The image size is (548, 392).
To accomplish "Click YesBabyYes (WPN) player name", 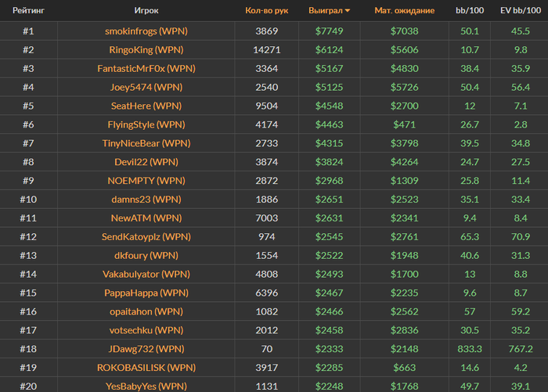I will click(x=146, y=387).
